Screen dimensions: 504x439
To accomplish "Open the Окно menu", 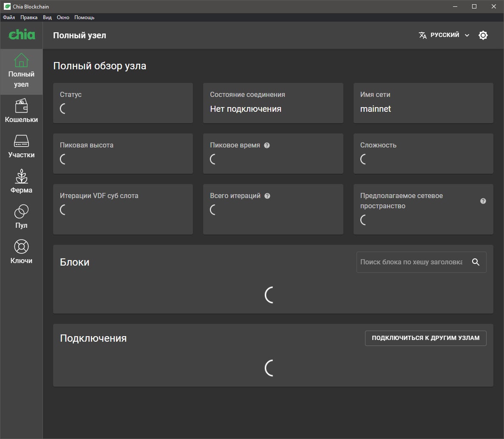I will (63, 17).
